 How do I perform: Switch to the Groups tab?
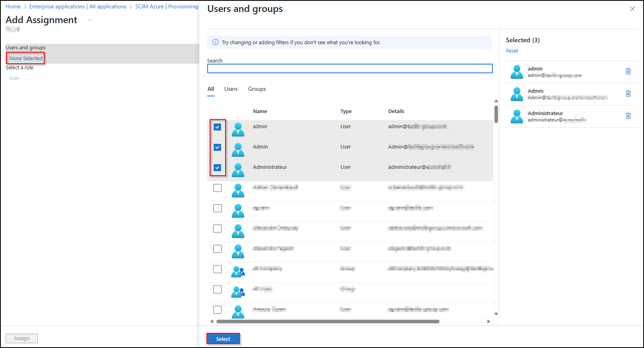pyautogui.click(x=257, y=89)
